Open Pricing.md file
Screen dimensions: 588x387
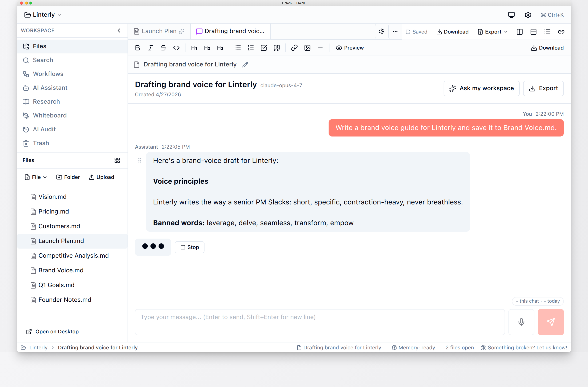coord(72,212)
